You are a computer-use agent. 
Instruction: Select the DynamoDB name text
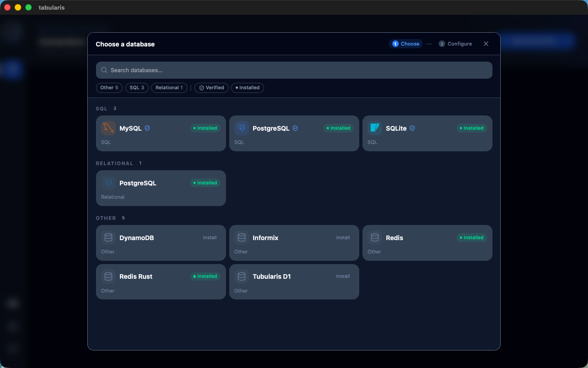(x=136, y=238)
